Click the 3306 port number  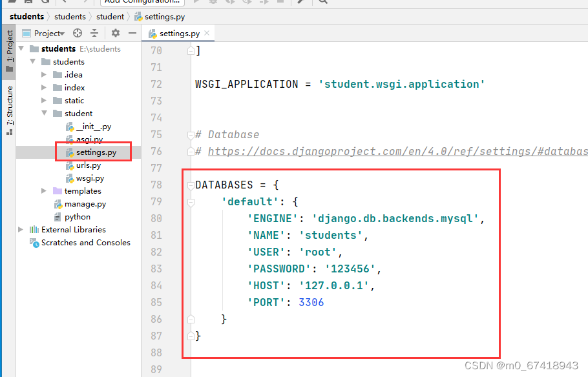[311, 302]
